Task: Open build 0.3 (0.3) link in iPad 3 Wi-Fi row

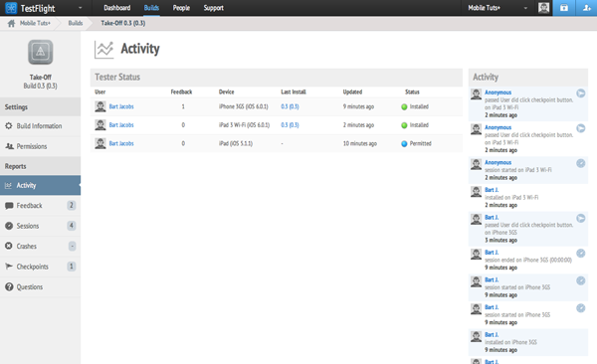Action: [290, 125]
